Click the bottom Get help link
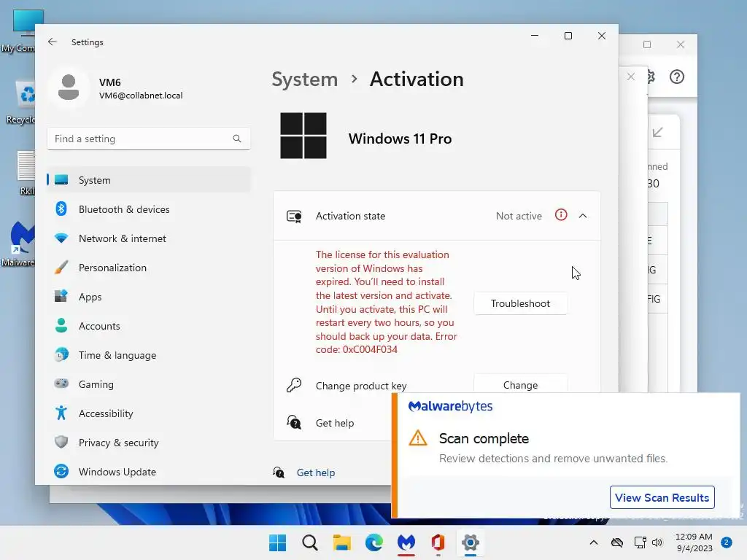The width and height of the screenshot is (747, 560). tap(316, 472)
